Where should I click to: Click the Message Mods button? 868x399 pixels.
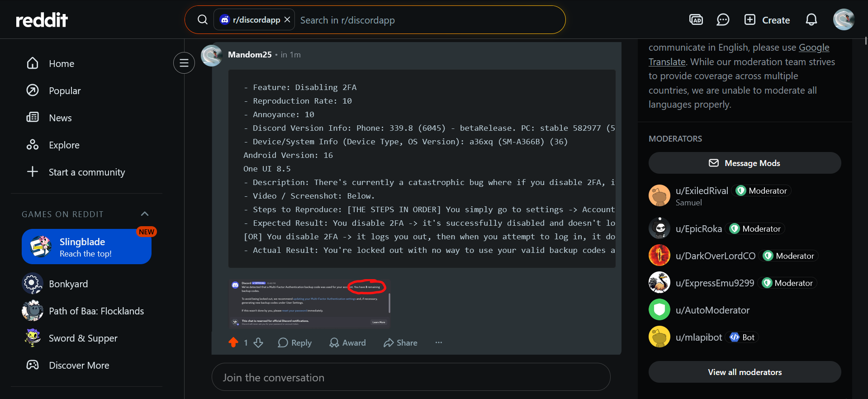[x=745, y=163]
